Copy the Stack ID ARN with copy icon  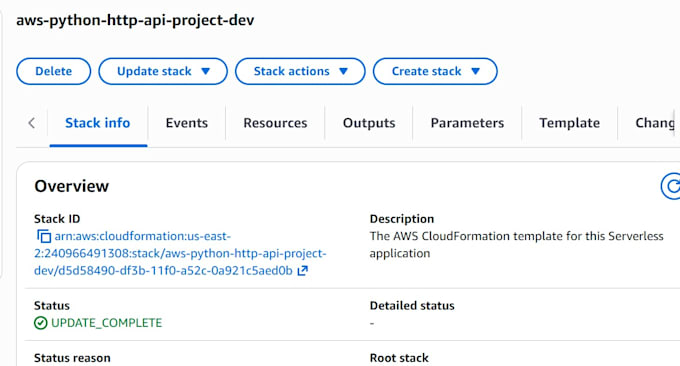tap(44, 236)
